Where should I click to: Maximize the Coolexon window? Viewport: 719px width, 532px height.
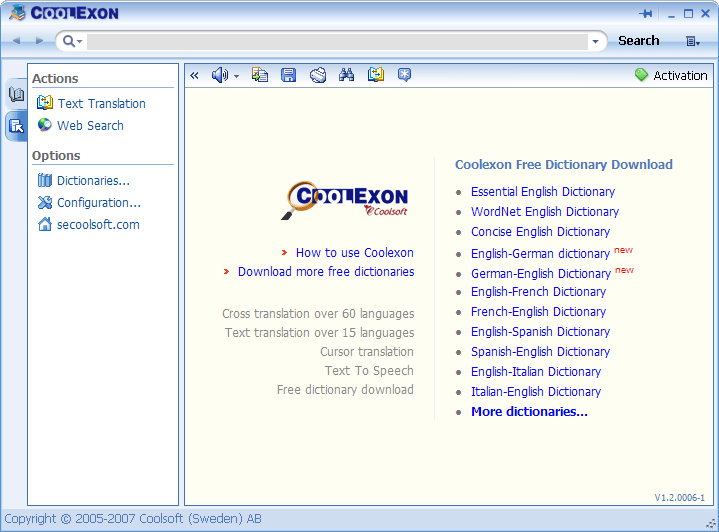pyautogui.click(x=688, y=14)
